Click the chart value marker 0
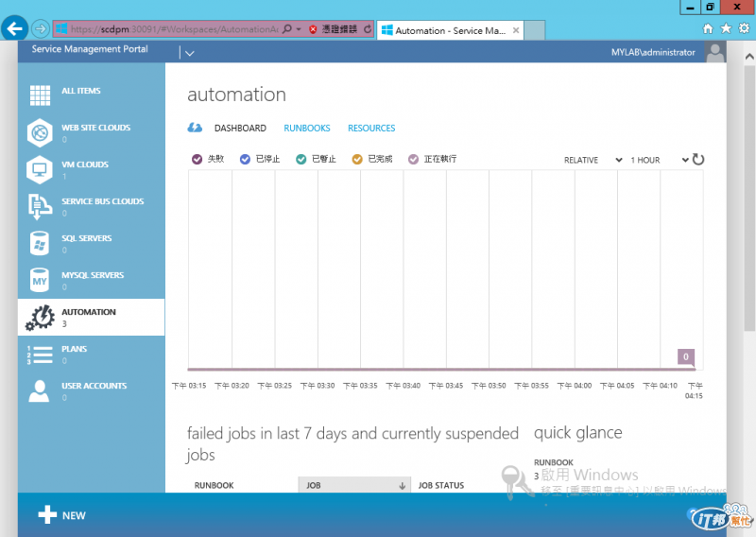The height and width of the screenshot is (537, 756). pyautogui.click(x=686, y=357)
